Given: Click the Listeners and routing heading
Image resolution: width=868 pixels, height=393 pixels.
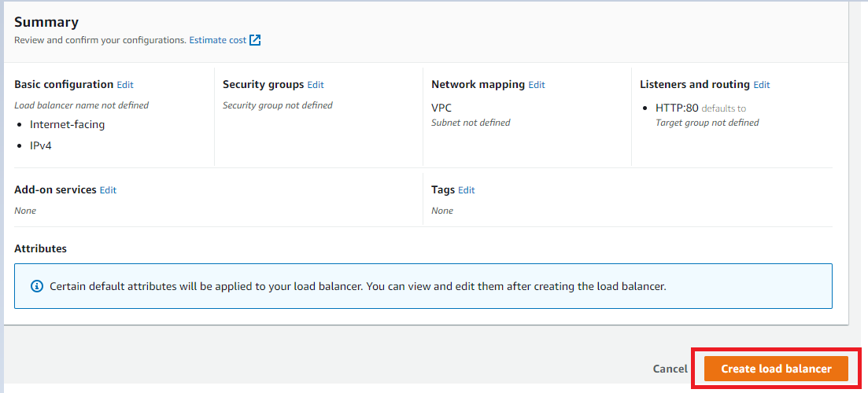Looking at the screenshot, I should (x=695, y=85).
